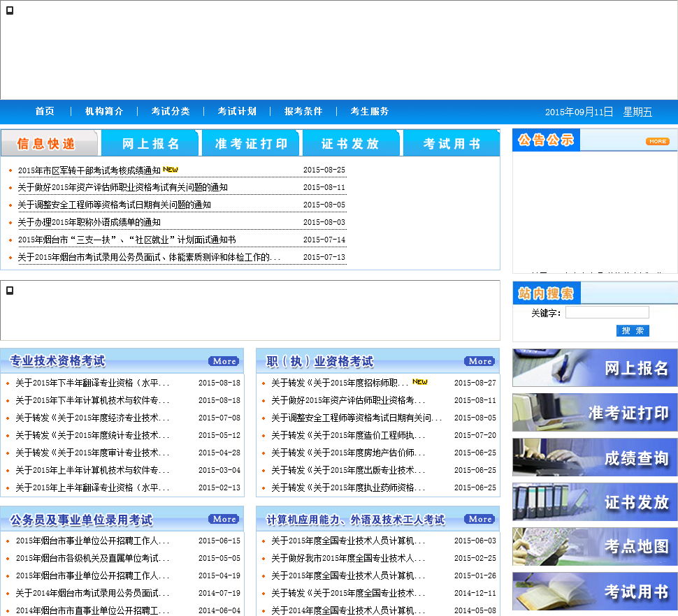Click the 关键字 search input field
This screenshot has height=616, width=678.
point(607,312)
